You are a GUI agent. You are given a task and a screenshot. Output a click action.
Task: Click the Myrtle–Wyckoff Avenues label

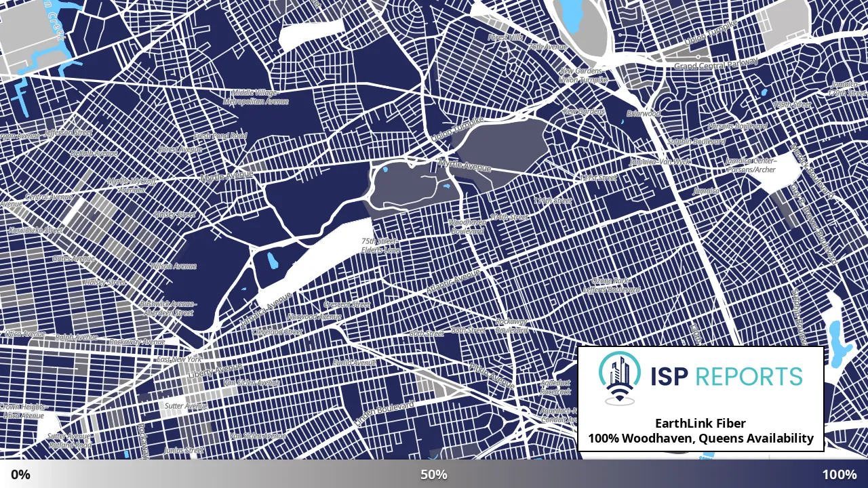coord(131,185)
